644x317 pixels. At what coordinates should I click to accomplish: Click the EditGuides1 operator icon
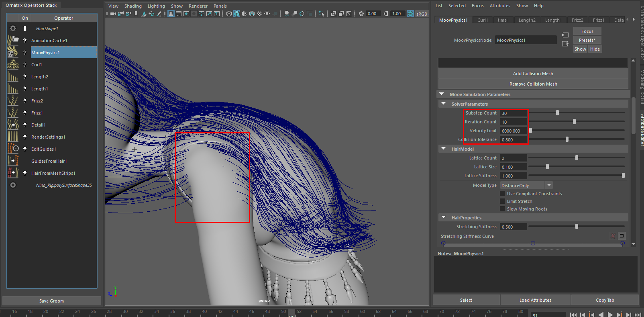coord(13,149)
